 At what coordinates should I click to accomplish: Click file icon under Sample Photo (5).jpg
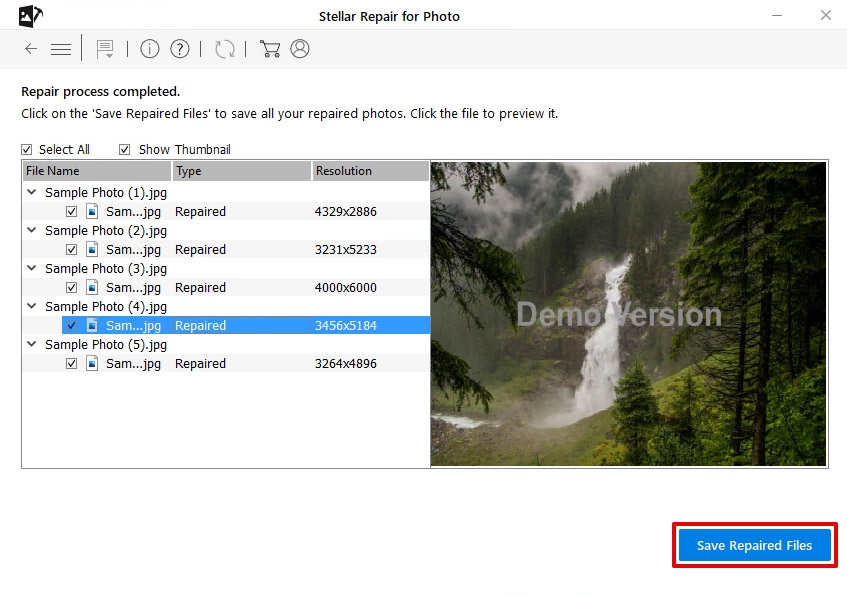click(92, 363)
